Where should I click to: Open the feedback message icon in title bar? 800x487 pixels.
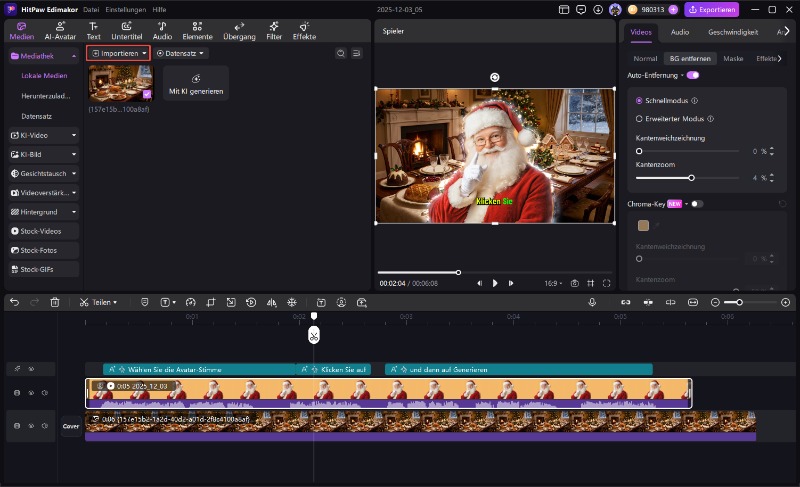click(x=581, y=9)
